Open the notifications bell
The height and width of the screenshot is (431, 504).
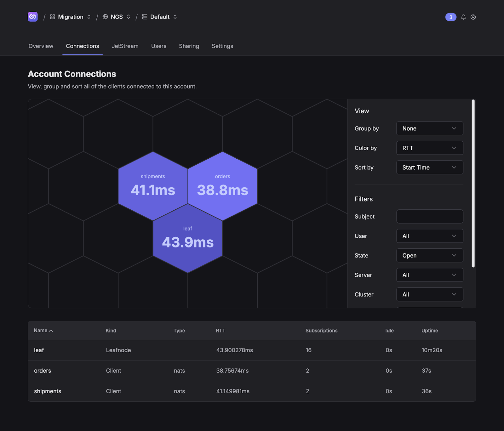pyautogui.click(x=463, y=17)
